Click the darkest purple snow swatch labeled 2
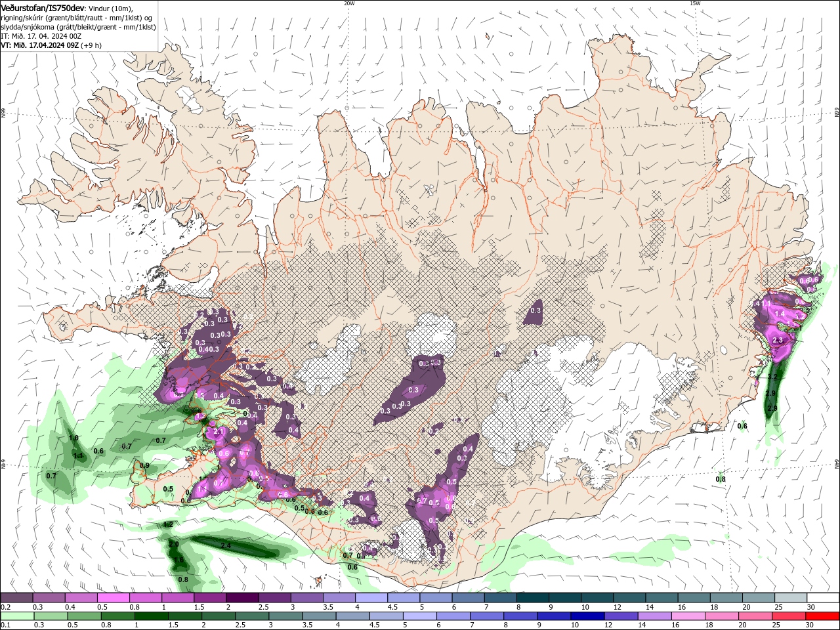Viewport: 840px width, 630px height. pyautogui.click(x=243, y=598)
